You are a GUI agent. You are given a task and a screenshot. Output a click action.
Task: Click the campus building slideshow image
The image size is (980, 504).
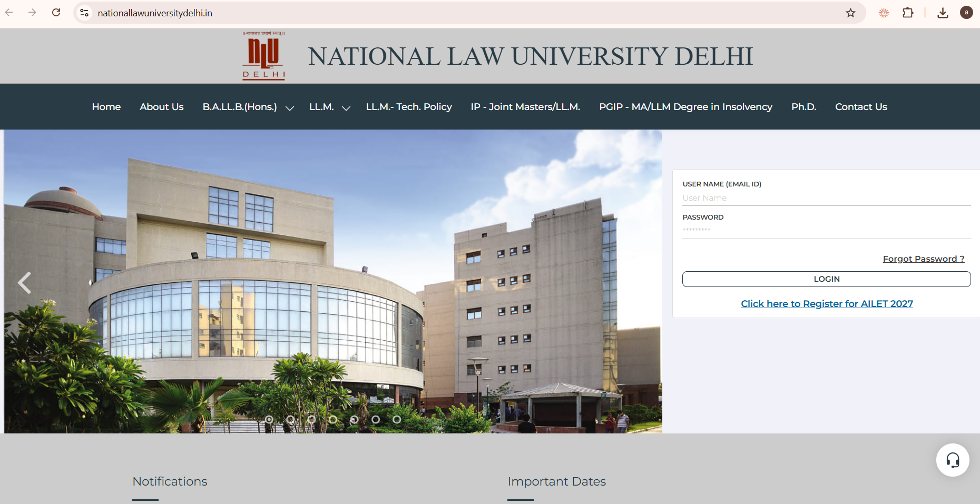(333, 282)
